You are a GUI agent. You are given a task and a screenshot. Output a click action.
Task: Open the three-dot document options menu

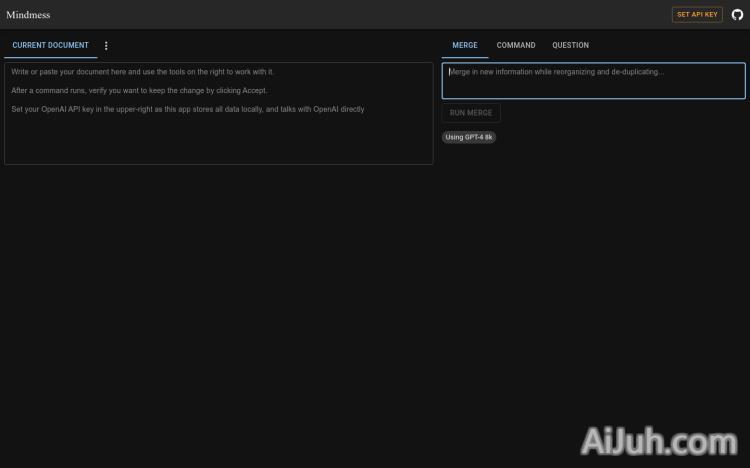click(106, 45)
